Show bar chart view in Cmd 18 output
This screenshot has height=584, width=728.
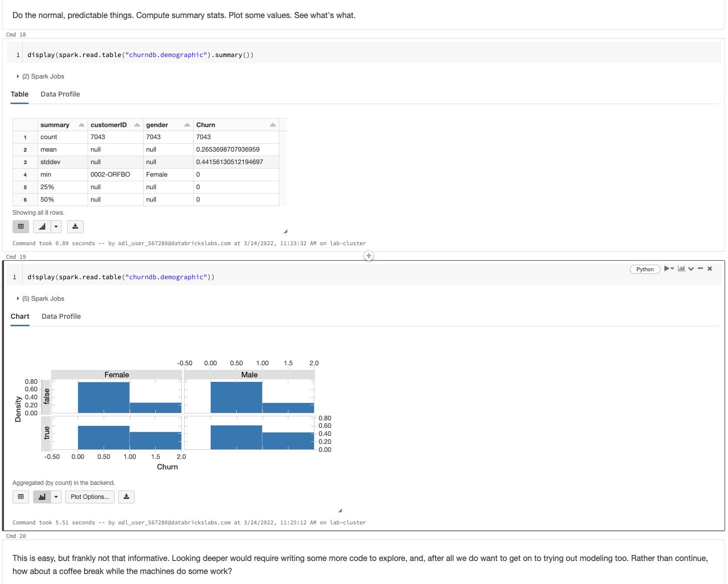point(42,227)
